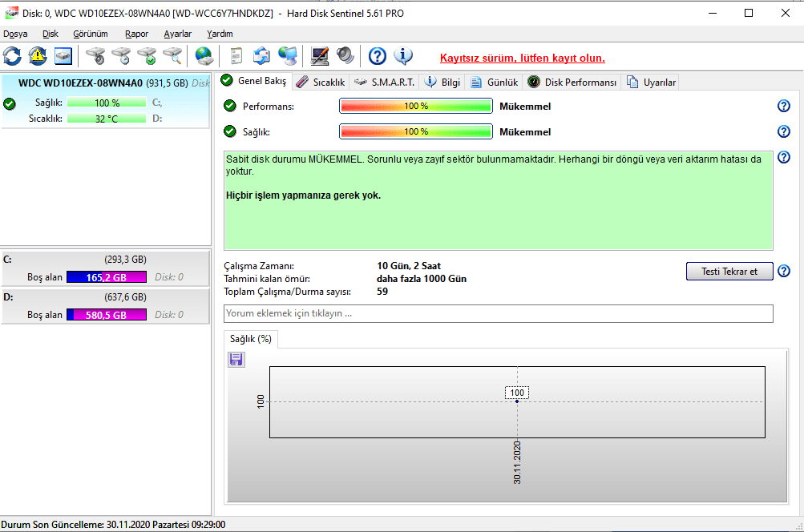Click the Mükemmel label next to Performans
The width and height of the screenshot is (804, 532).
(x=525, y=106)
